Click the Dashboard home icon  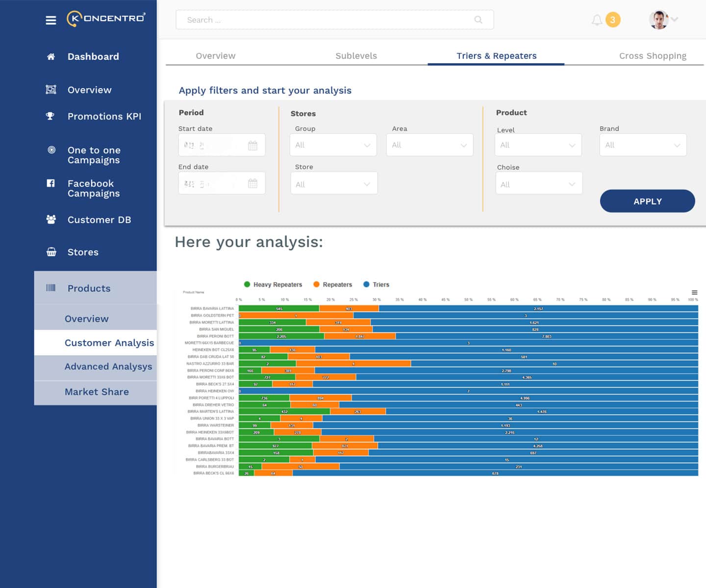(50, 56)
